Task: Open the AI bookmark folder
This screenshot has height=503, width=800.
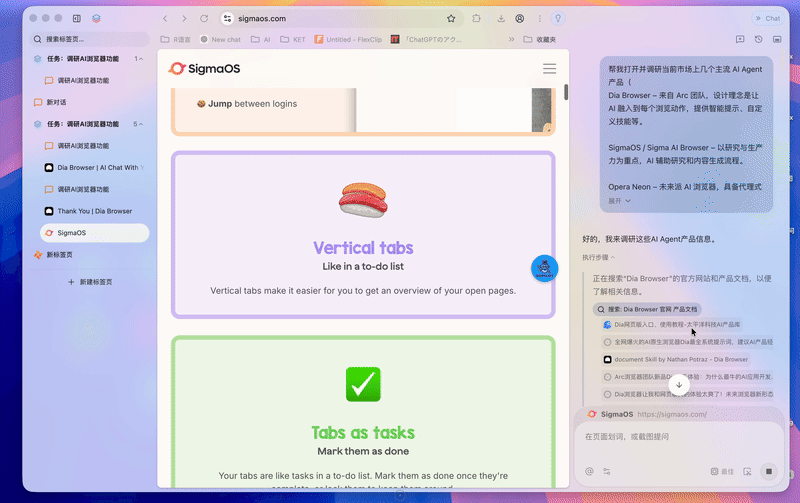Action: [261, 39]
